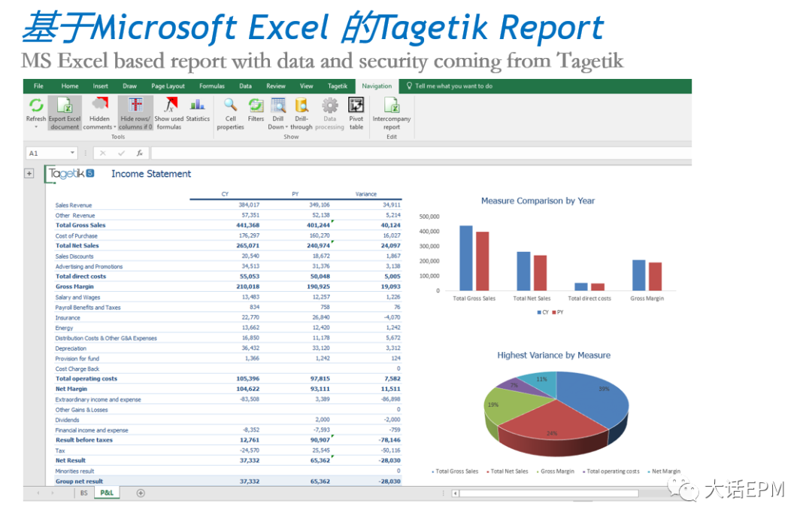Click the Tagetik logo in the sheet
Viewport: 812px width, 525px height.
[x=71, y=174]
